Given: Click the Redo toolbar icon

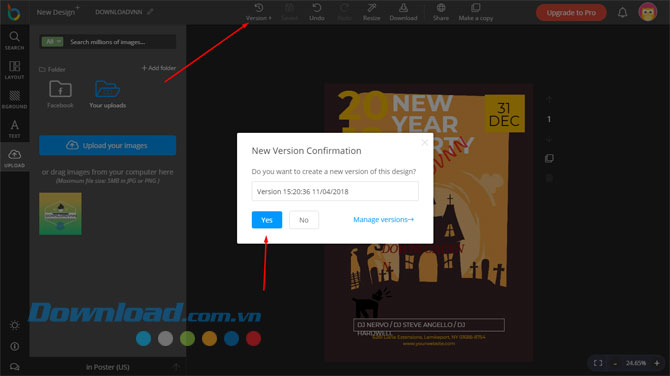Looking at the screenshot, I should click(344, 12).
